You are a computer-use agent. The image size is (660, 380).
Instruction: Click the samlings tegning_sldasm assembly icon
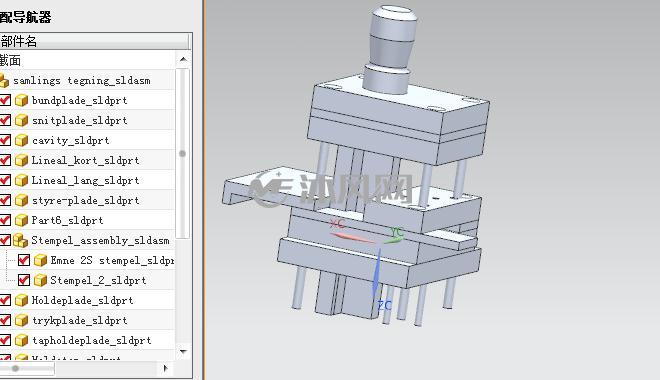click(x=4, y=80)
